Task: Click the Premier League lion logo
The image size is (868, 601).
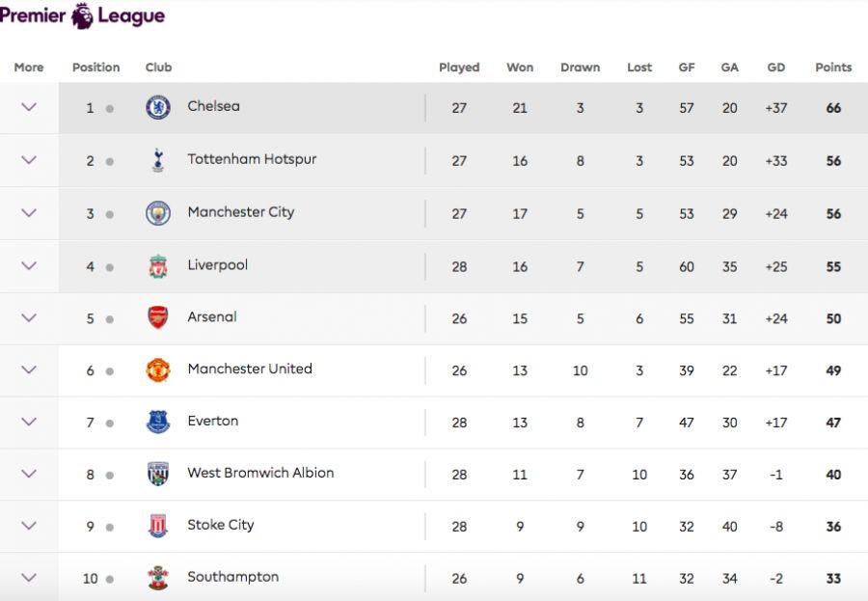Action: point(83,14)
